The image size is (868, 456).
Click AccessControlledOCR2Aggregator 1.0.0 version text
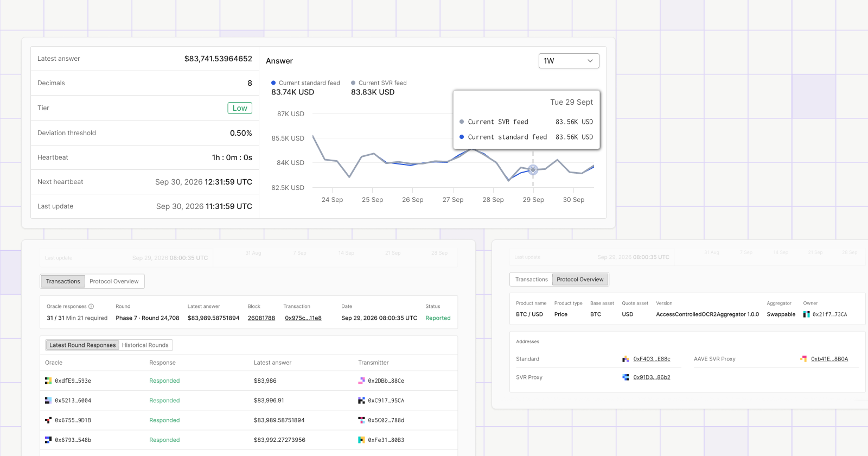707,314
